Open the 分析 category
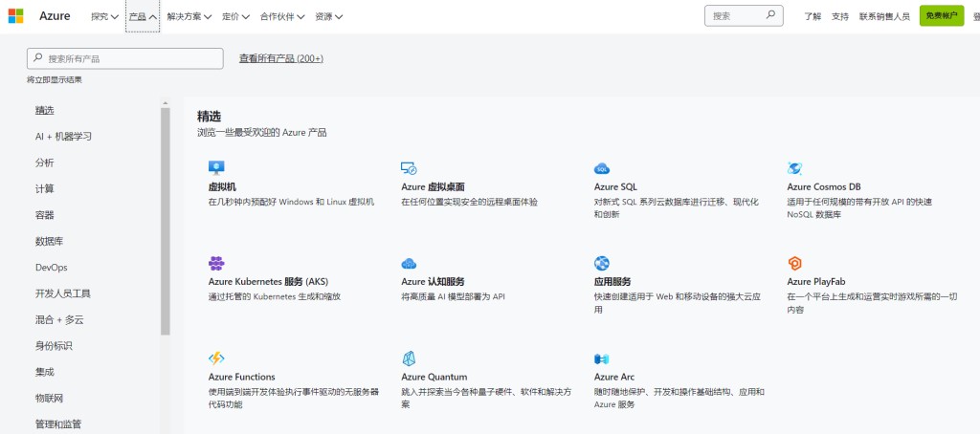 (45, 163)
